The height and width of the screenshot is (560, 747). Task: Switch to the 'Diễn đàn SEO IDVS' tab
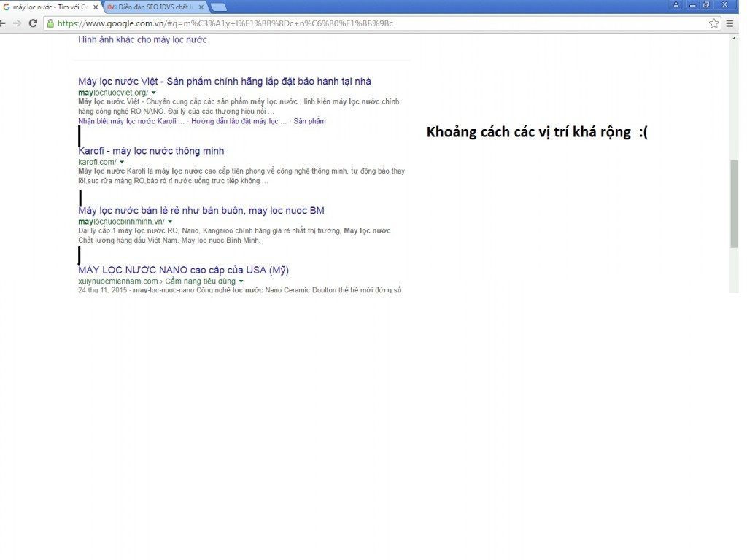tap(155, 7)
